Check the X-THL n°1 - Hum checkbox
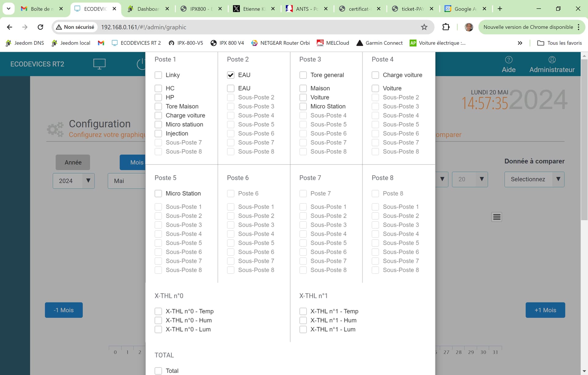 pyautogui.click(x=303, y=320)
